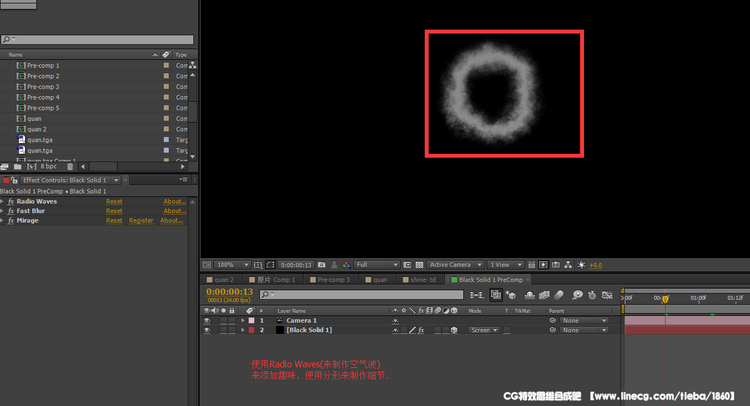Toggle the transparency grid icon in viewer
The height and width of the screenshot is (406, 750).
click(419, 264)
